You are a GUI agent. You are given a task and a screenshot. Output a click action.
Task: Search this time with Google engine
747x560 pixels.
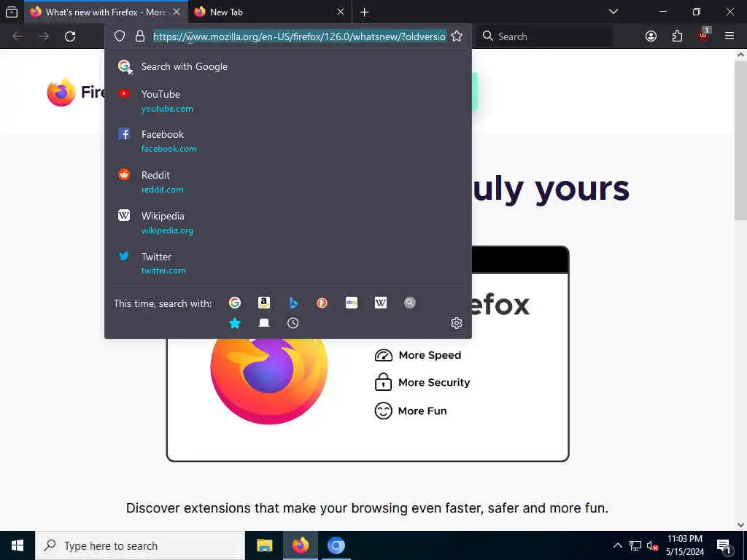pos(235,303)
